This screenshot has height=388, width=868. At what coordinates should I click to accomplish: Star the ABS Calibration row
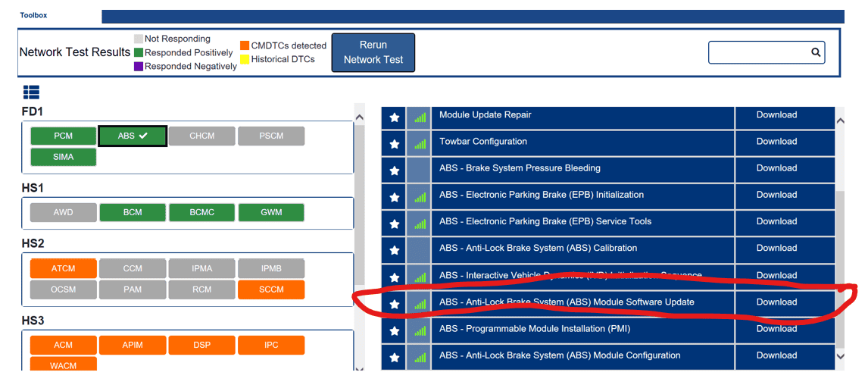[394, 250]
